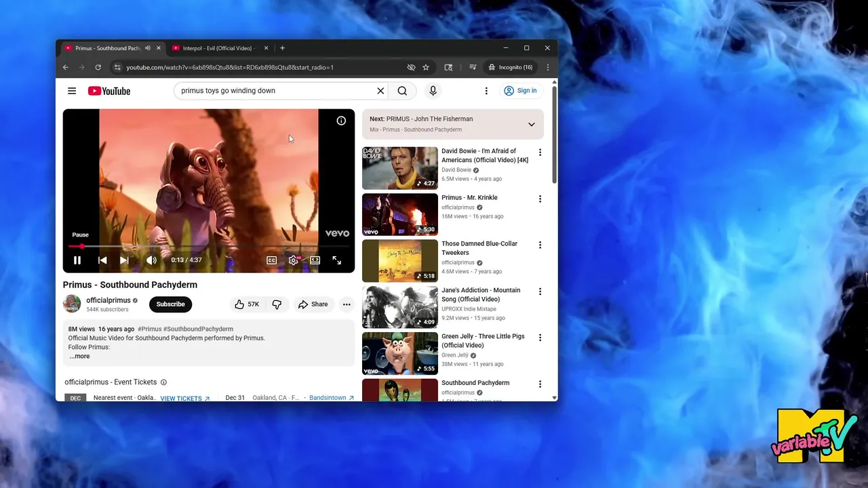
Task: Open browser media control icon
Action: (x=473, y=67)
